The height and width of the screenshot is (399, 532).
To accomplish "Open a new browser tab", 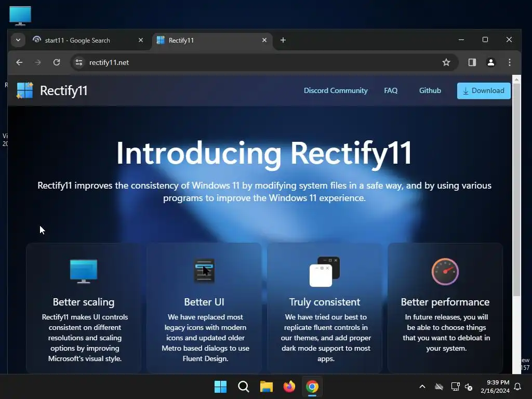I will point(283,40).
